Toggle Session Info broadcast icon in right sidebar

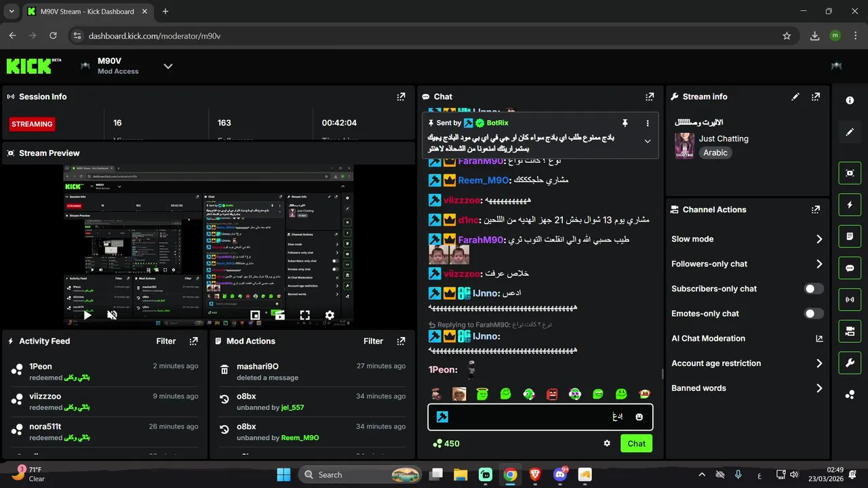click(x=850, y=300)
